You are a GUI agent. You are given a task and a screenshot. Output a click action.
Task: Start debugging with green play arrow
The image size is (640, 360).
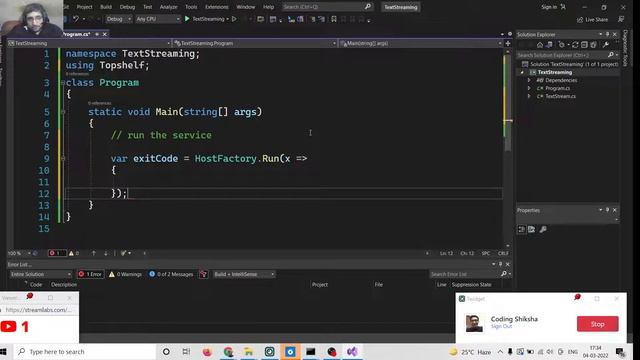pos(187,19)
